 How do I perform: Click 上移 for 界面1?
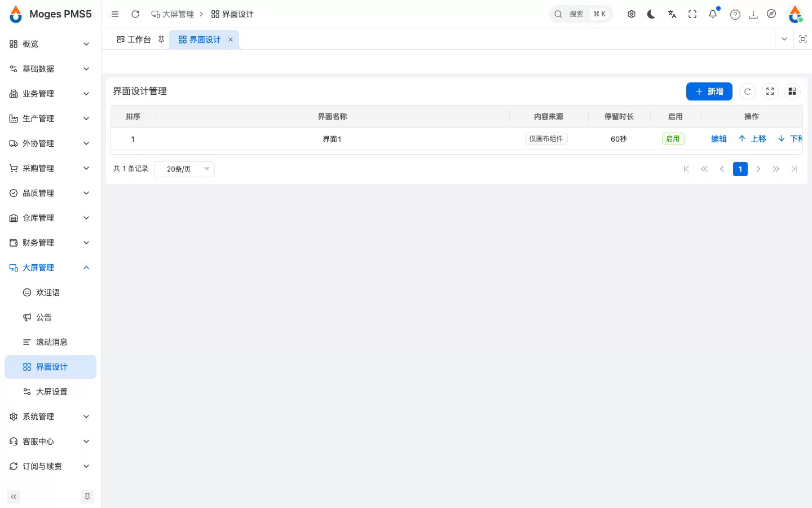[752, 139]
